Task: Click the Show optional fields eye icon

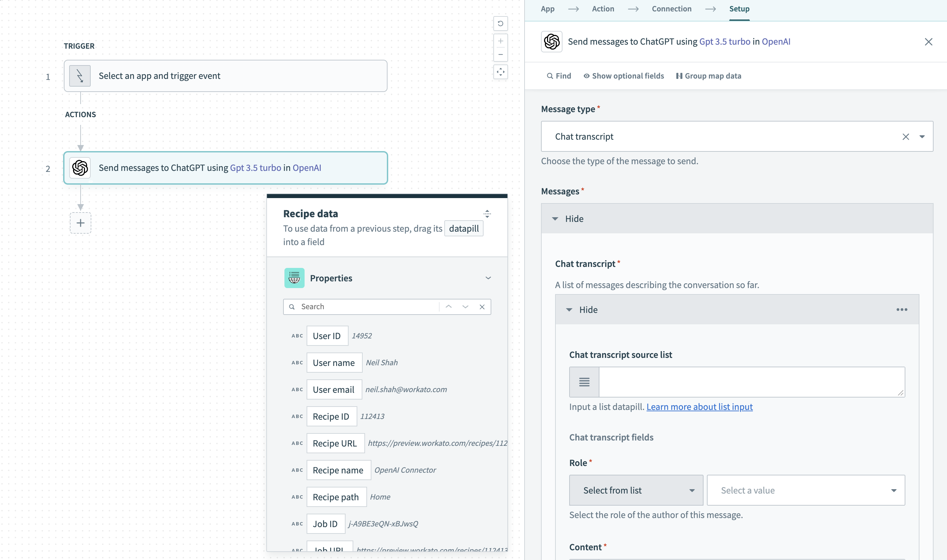Action: tap(586, 75)
